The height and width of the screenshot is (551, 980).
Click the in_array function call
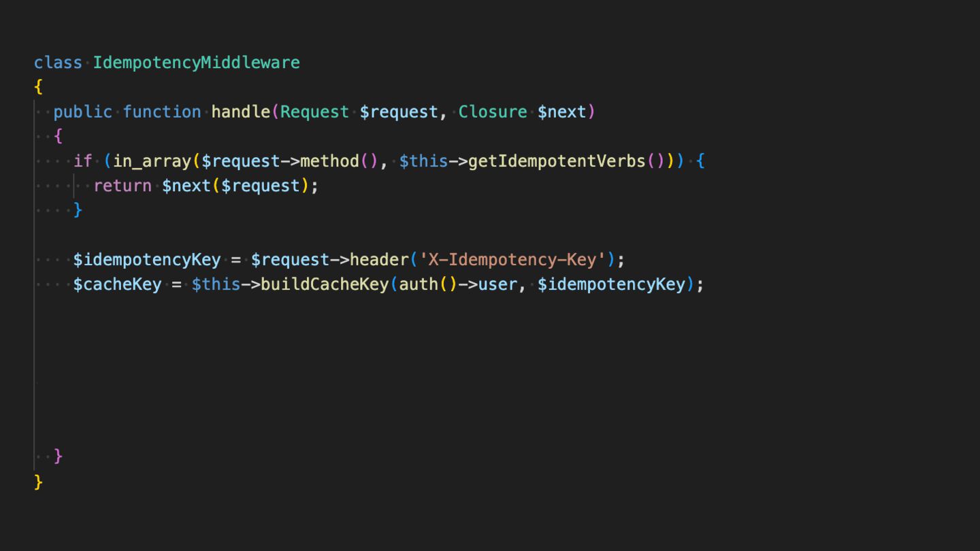click(x=152, y=161)
